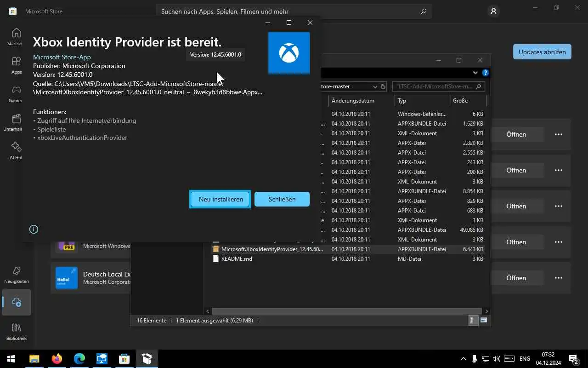
Task: Refresh the Explorer address bar
Action: point(384,86)
